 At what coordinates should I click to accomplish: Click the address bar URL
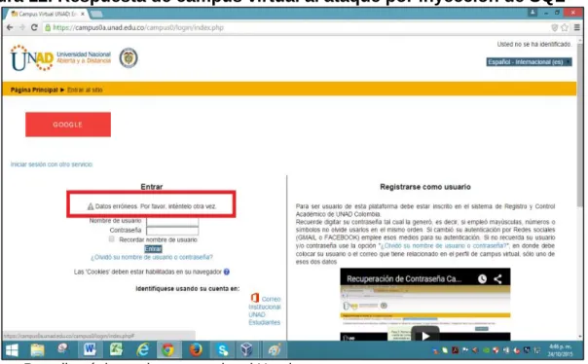pos(138,28)
